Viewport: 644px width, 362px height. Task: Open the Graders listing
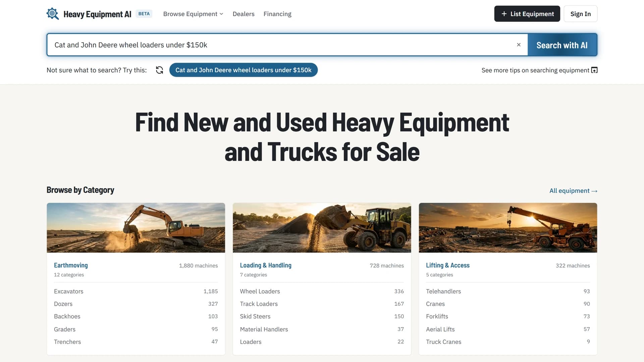click(x=136, y=329)
